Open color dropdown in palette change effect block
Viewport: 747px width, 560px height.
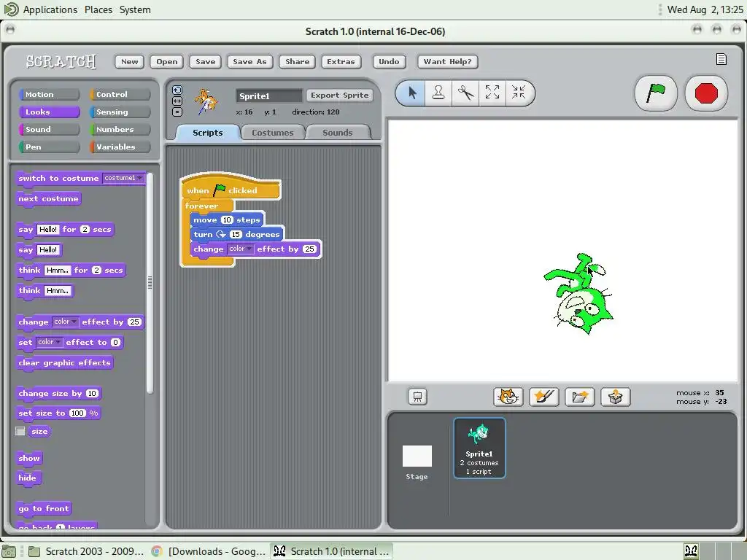[65, 322]
